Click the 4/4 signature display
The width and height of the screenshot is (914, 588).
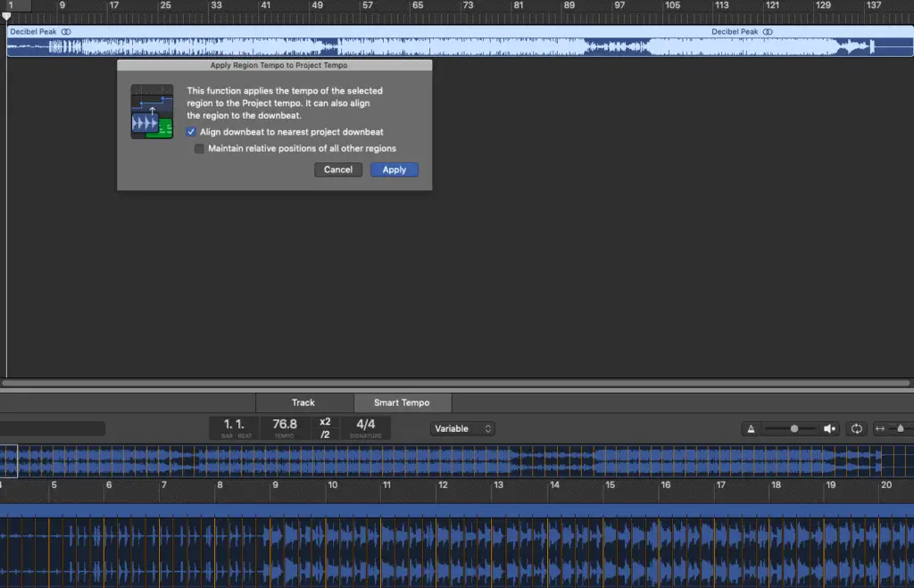pos(365,427)
